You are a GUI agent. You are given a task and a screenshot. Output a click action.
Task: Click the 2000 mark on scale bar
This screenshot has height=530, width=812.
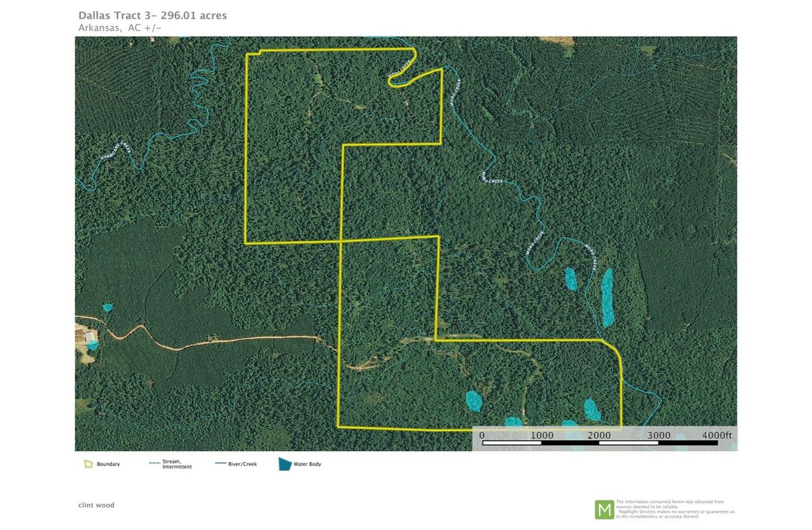(599, 435)
